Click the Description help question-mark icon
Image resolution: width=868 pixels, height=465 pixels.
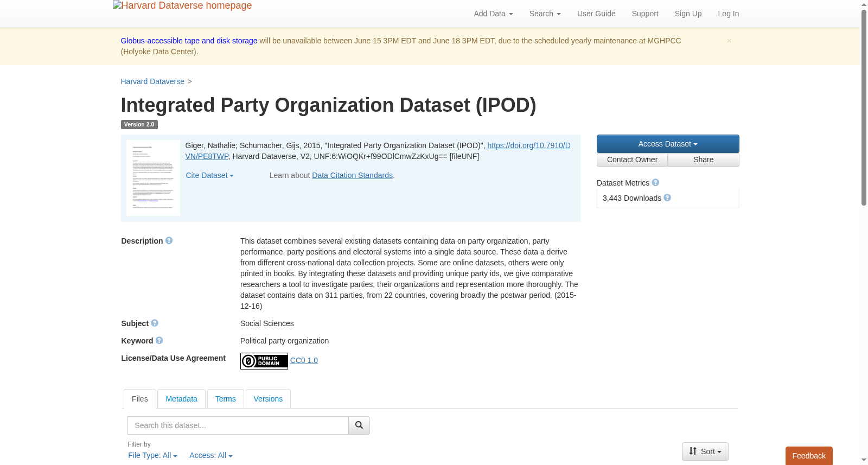(169, 240)
